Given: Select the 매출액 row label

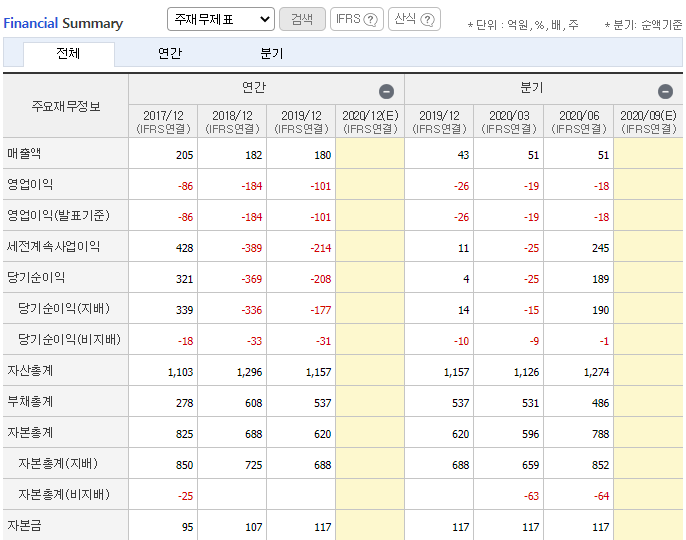Looking at the screenshot, I should [24, 154].
